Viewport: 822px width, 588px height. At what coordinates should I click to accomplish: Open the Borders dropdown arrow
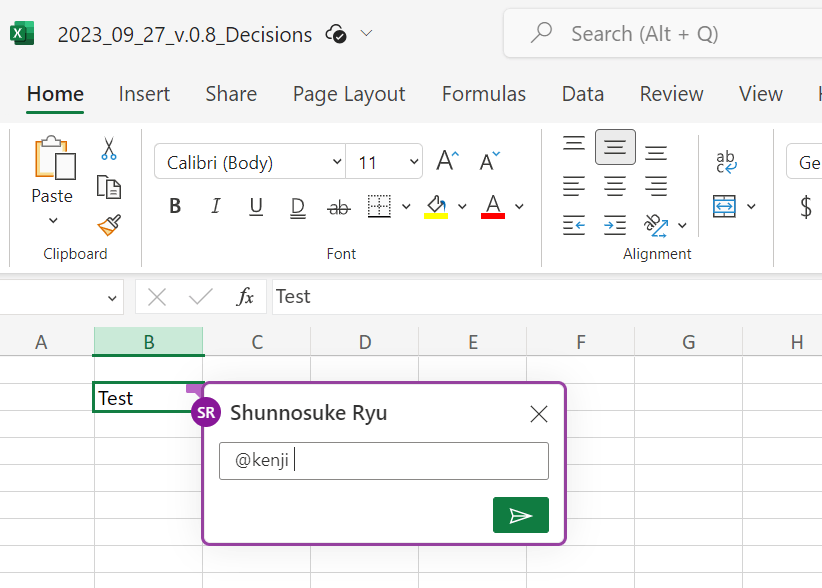tap(406, 207)
